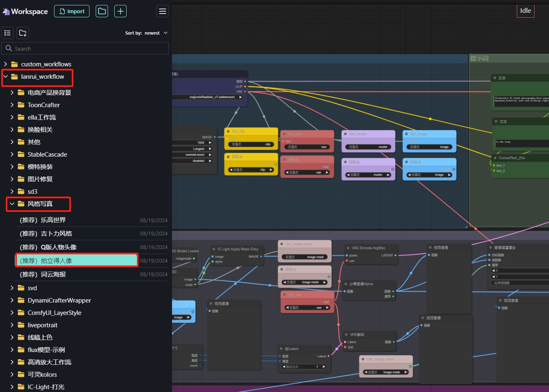Click the Workspace unicorn logo

pyautogui.click(x=6, y=12)
